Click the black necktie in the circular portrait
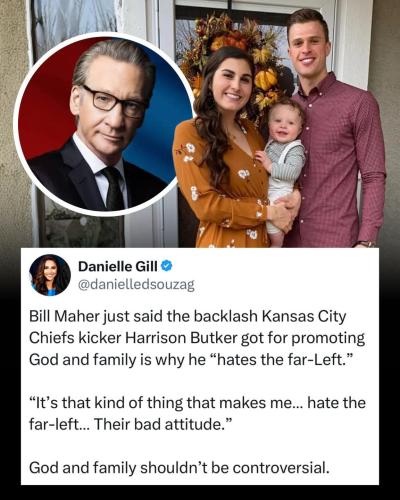 click(113, 188)
